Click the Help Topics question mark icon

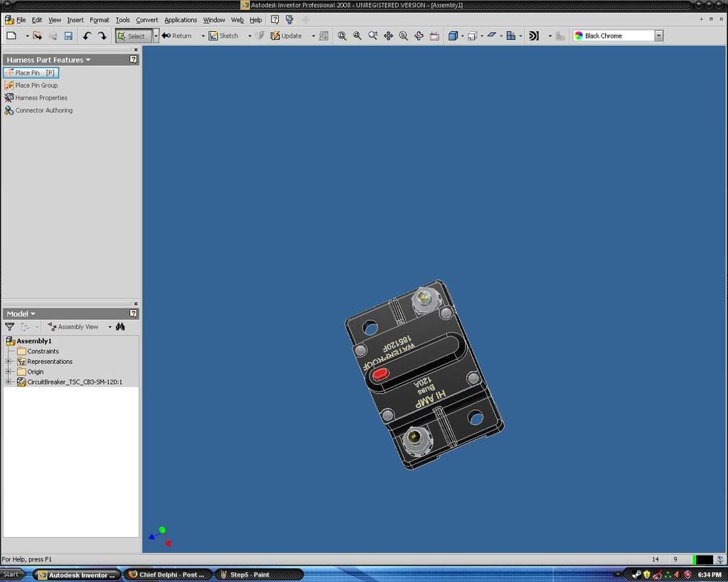click(275, 20)
